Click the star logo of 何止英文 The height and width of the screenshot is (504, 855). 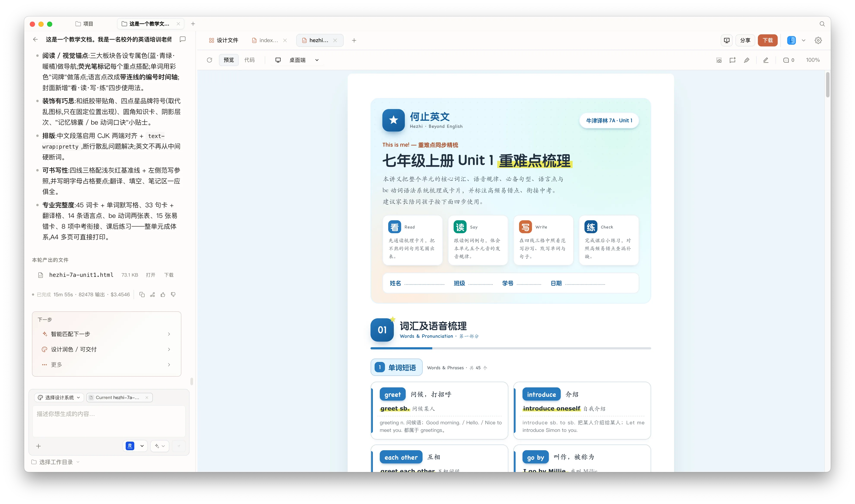coord(393,120)
